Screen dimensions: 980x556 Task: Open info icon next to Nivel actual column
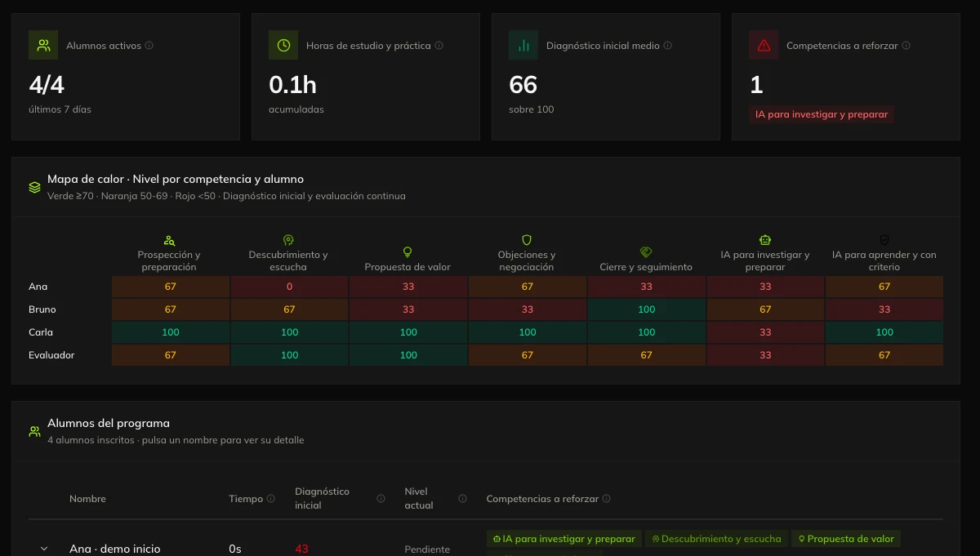click(462, 499)
